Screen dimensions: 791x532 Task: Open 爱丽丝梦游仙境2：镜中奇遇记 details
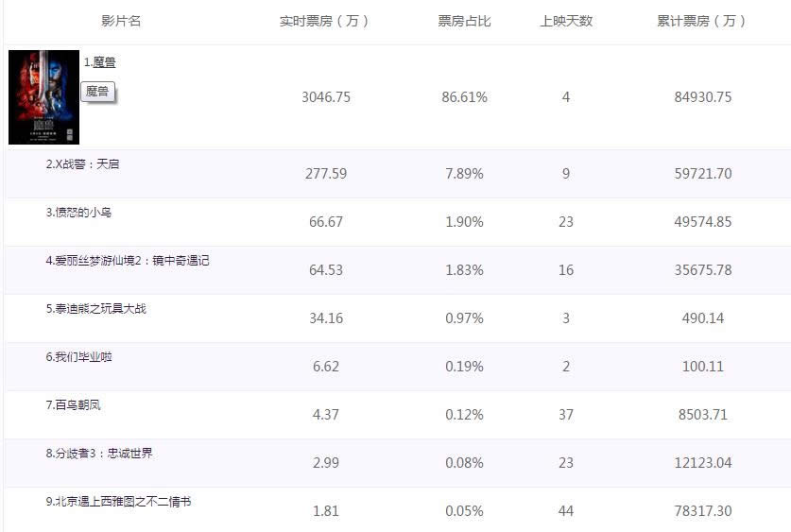click(128, 260)
